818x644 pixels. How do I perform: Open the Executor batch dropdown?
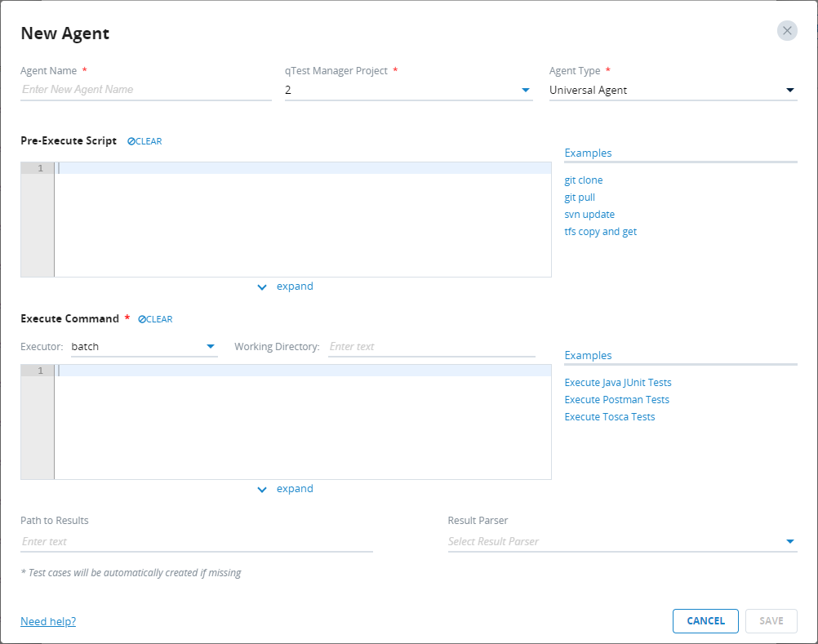coord(210,346)
